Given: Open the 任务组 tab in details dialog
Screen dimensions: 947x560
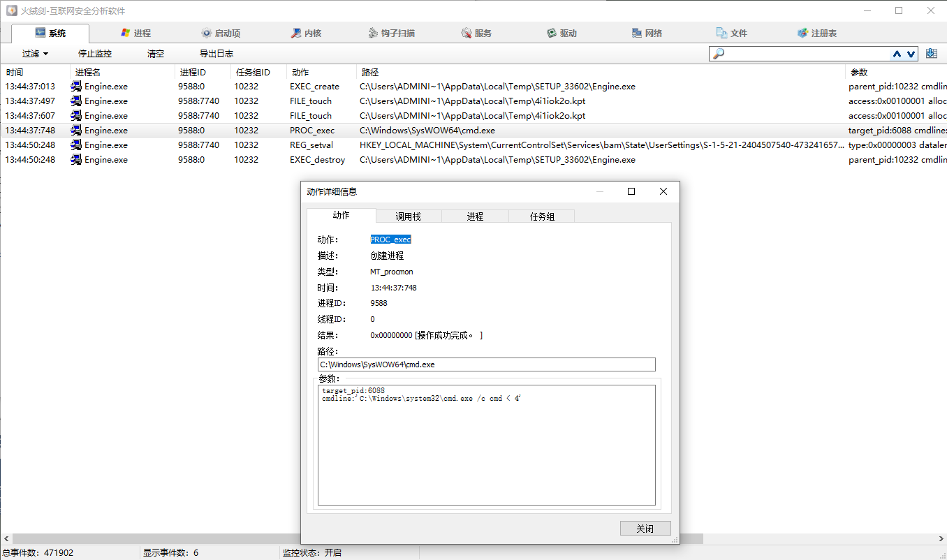Looking at the screenshot, I should coord(542,216).
